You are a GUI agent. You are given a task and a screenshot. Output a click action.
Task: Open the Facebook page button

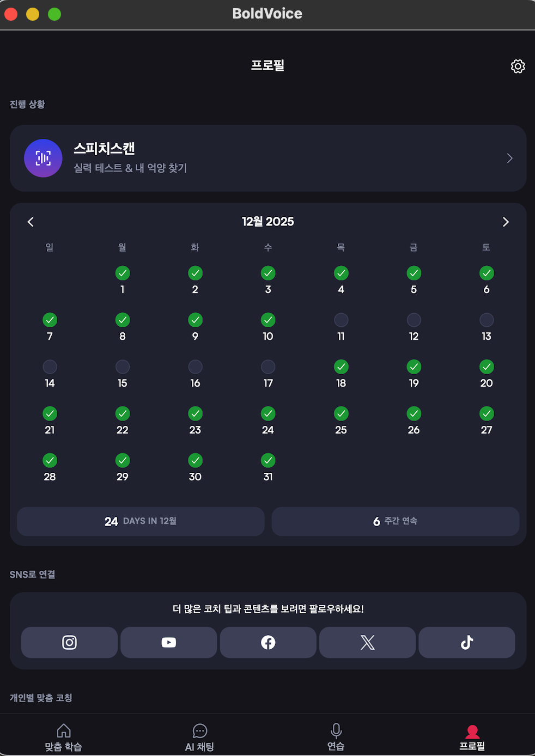click(x=268, y=642)
